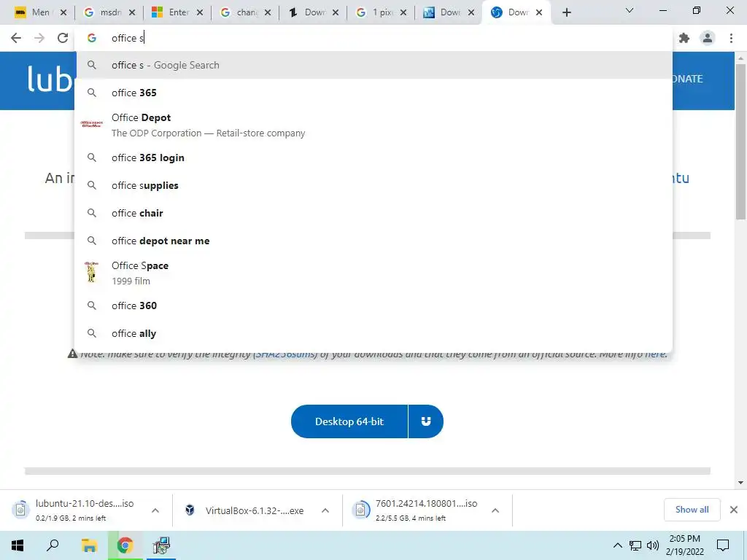Viewport: 747px width, 560px height.
Task: Close the '1 pix' tab
Action: tap(403, 12)
